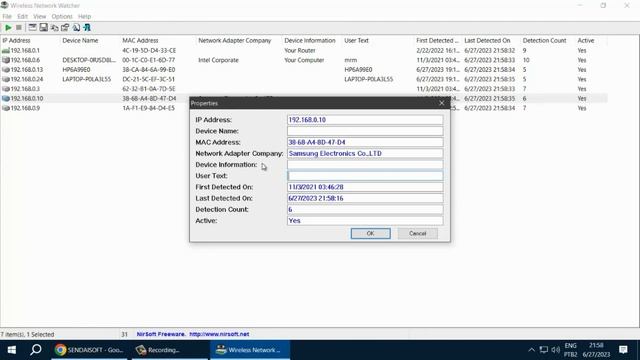Click MAC address 1A-F1-E9-84-D4-E5
The image size is (640, 360).
click(x=149, y=108)
